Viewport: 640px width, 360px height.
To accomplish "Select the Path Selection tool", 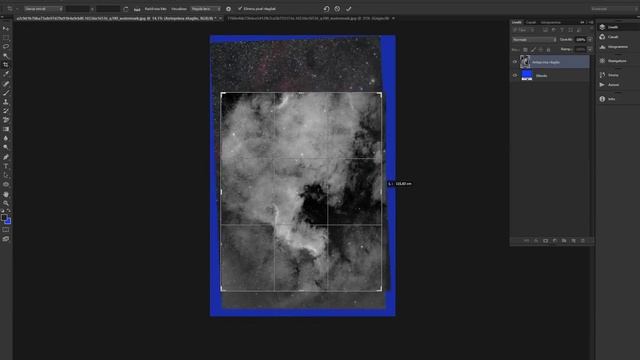I will [x=6, y=175].
